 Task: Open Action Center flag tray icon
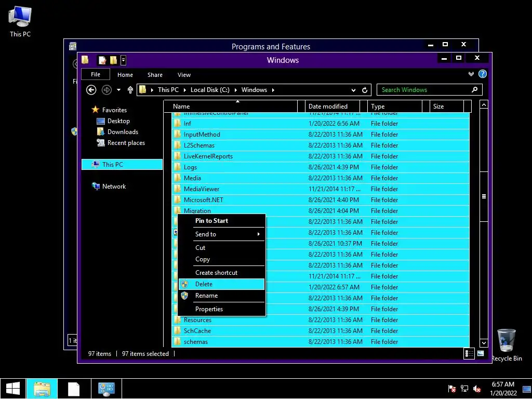point(451,389)
